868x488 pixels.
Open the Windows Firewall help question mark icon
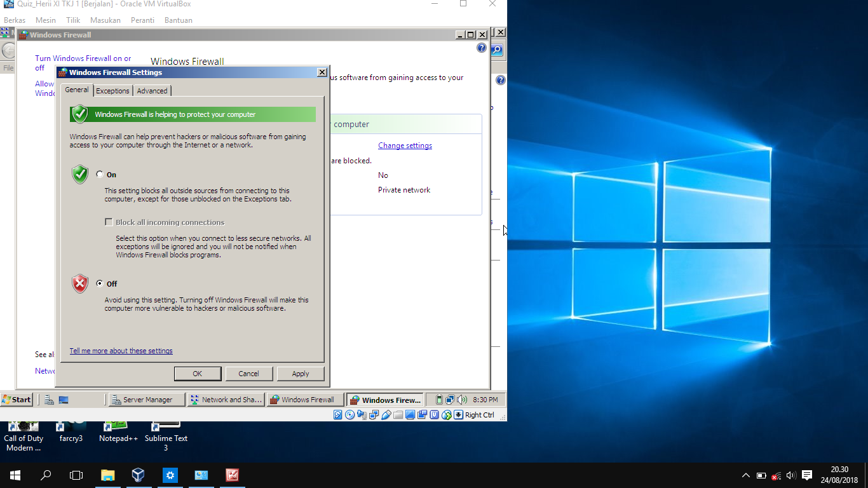(481, 48)
